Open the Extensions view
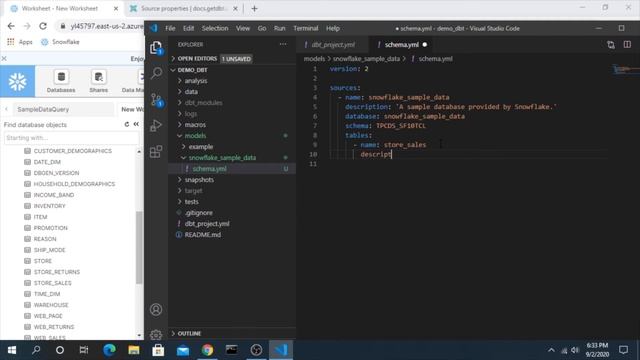The width and height of the screenshot is (640, 360). [x=156, y=151]
